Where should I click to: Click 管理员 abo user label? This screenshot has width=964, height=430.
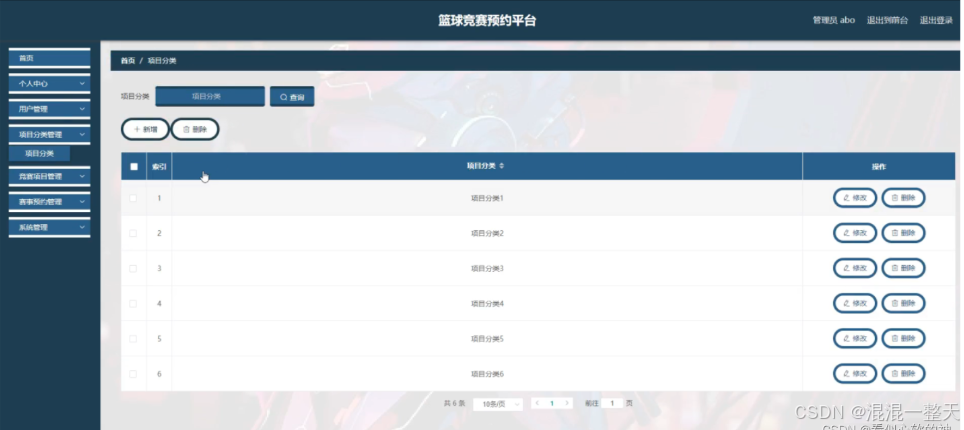834,20
